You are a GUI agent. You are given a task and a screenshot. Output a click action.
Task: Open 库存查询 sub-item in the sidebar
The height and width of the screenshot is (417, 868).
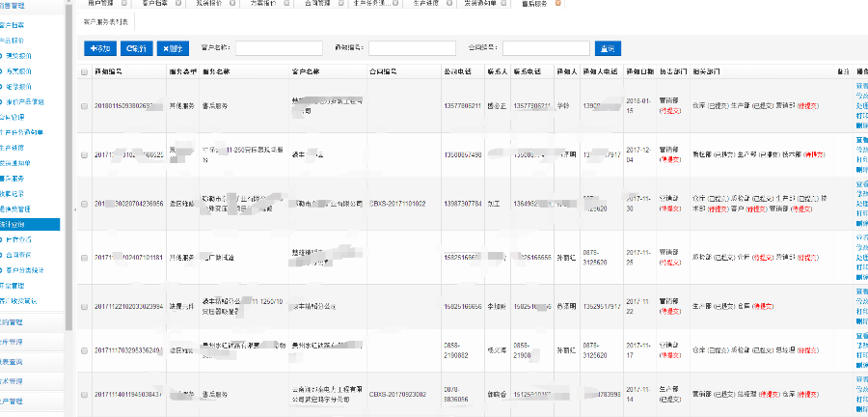click(x=19, y=239)
